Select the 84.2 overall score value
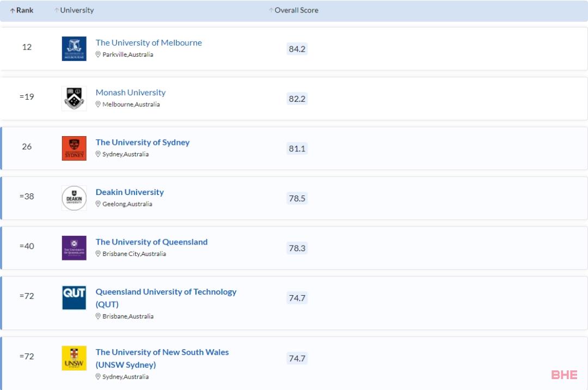The width and height of the screenshot is (588, 390). click(x=297, y=49)
